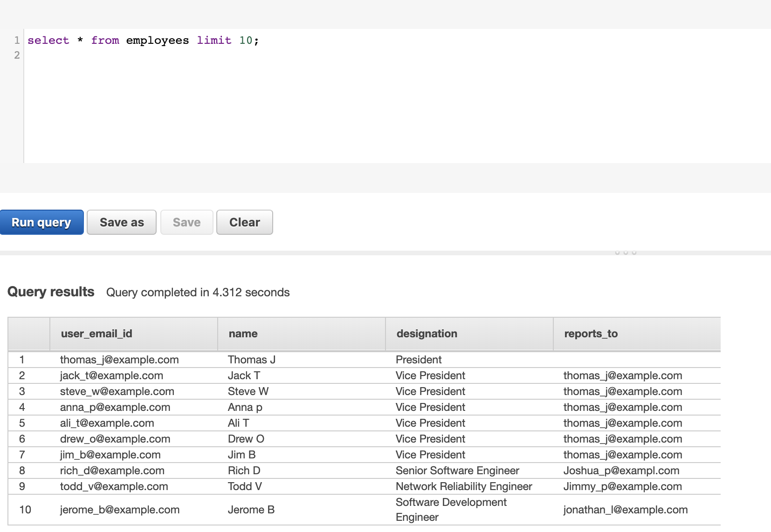Select the name column header
771x532 pixels.
tap(243, 334)
